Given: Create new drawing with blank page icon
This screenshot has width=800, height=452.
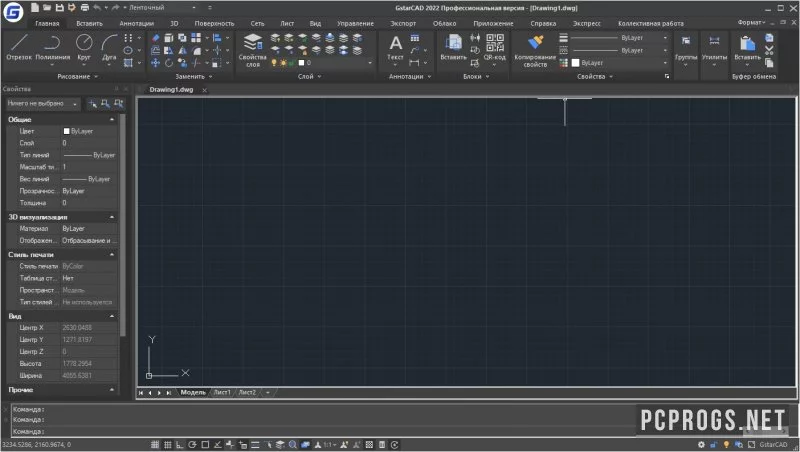Looking at the screenshot, I should [x=35, y=8].
